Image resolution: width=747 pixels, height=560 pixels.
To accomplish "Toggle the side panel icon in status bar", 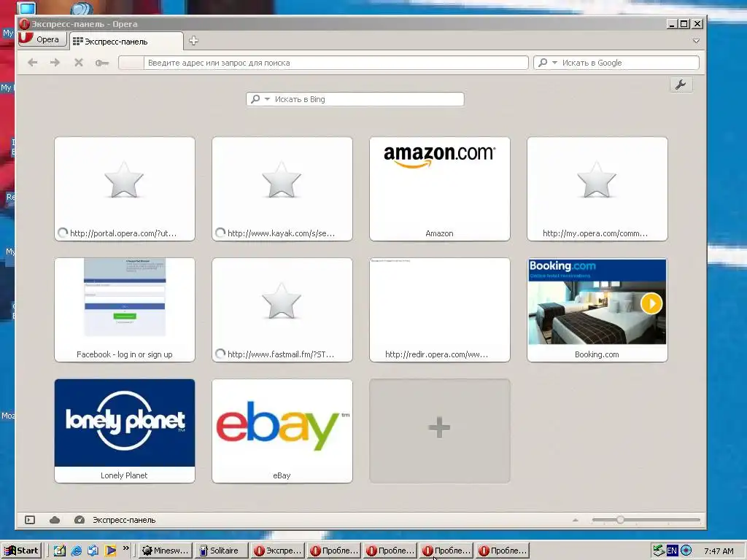I will (x=30, y=520).
